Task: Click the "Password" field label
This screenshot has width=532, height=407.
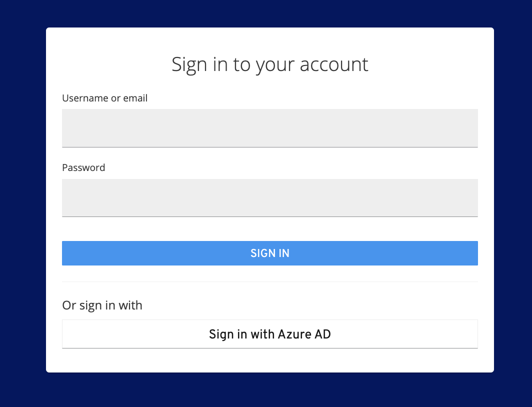Action: (x=83, y=167)
